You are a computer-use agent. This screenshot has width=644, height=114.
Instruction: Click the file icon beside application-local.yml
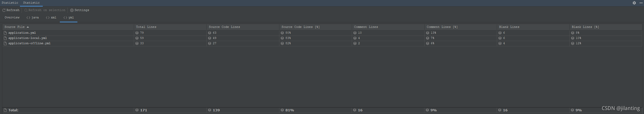tap(5, 38)
